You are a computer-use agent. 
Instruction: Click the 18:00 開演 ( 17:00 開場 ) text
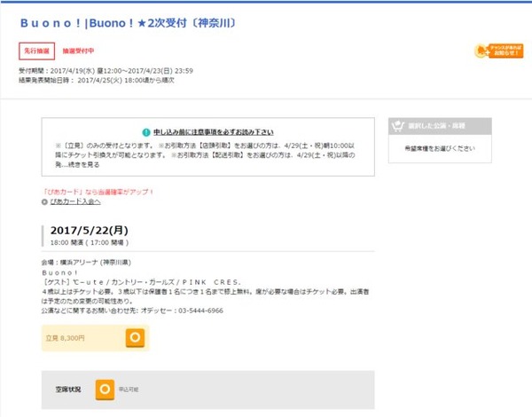pos(90,243)
